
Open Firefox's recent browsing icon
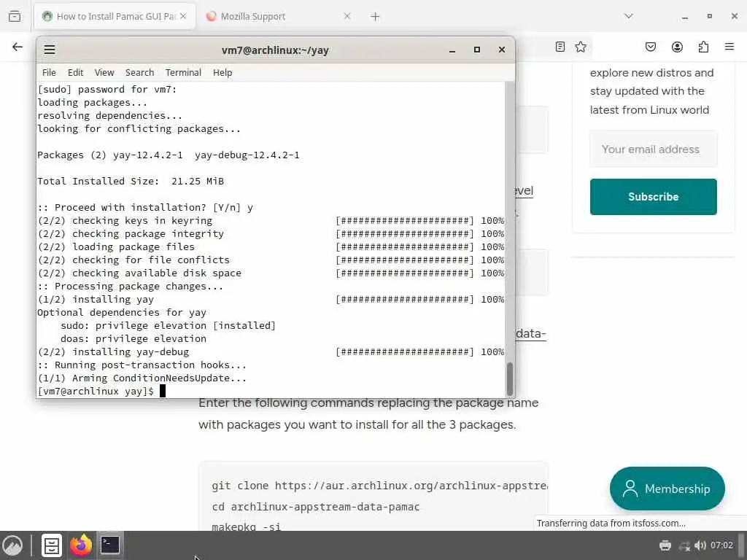pos(15,16)
